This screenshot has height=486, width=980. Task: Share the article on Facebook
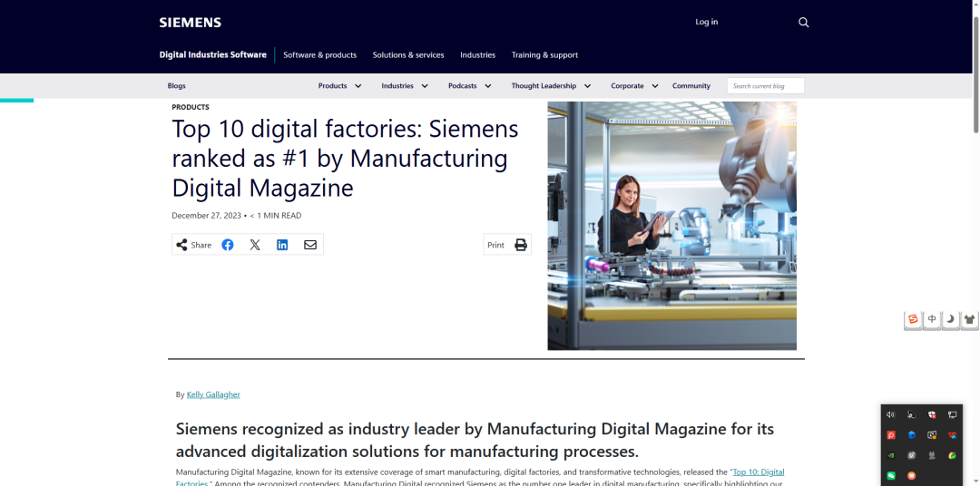[x=228, y=245]
